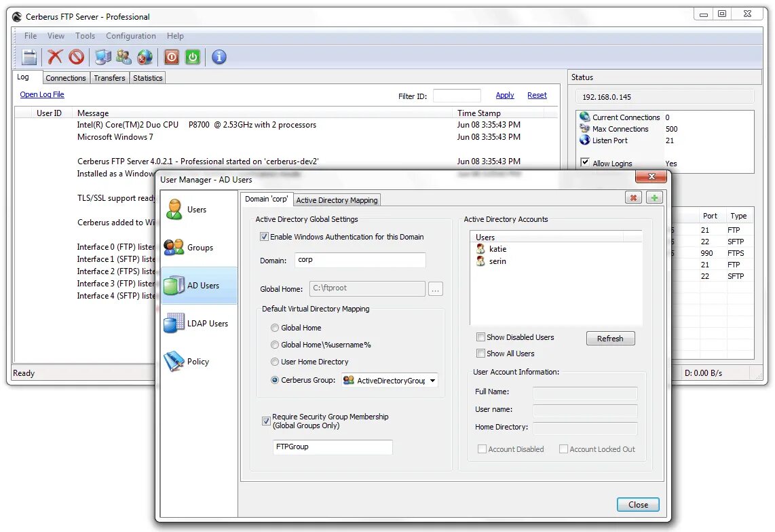Screen dimensions: 775x532
Task: Select Groups in User Manager sidebar
Action: tap(200, 247)
